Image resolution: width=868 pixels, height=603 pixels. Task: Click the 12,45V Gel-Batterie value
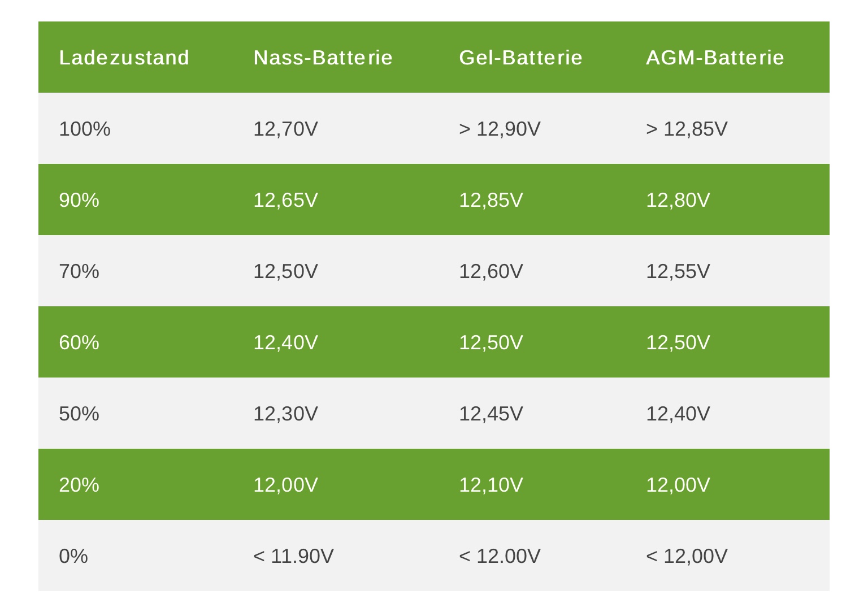click(x=491, y=414)
